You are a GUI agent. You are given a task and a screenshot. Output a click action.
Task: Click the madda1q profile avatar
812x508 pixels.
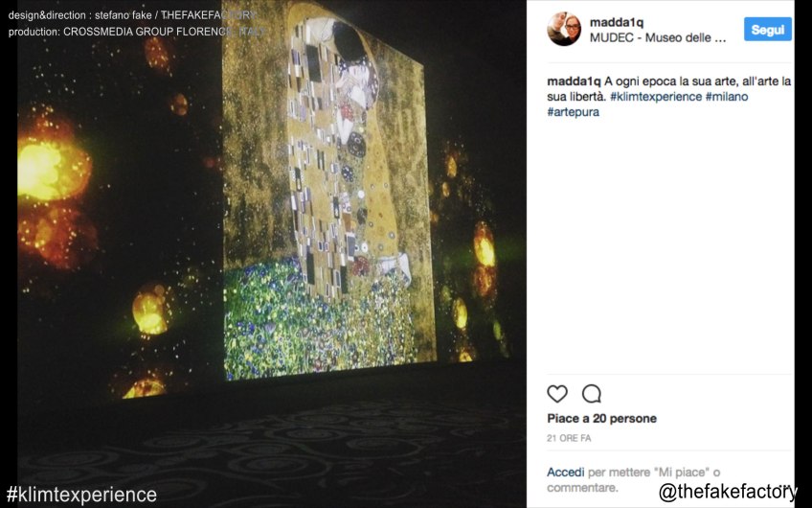[564, 29]
